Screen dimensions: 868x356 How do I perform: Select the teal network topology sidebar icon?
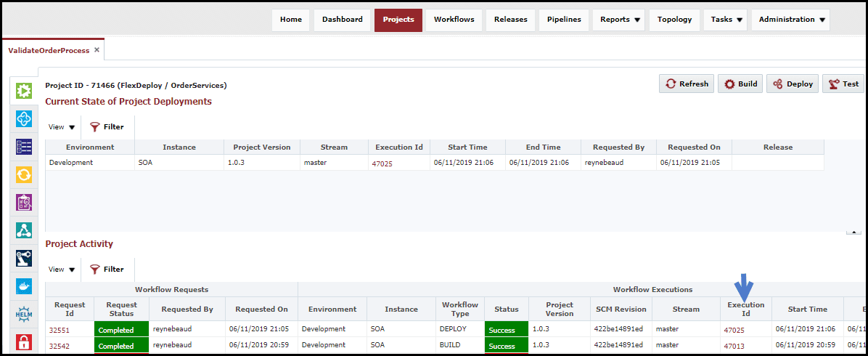pos(24,230)
